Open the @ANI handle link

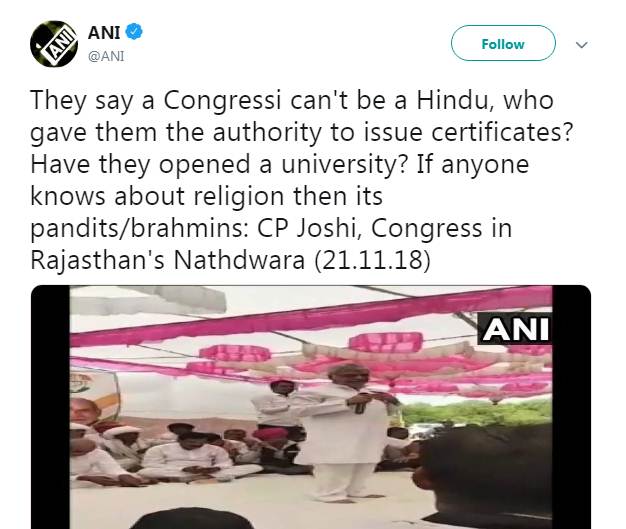point(106,56)
